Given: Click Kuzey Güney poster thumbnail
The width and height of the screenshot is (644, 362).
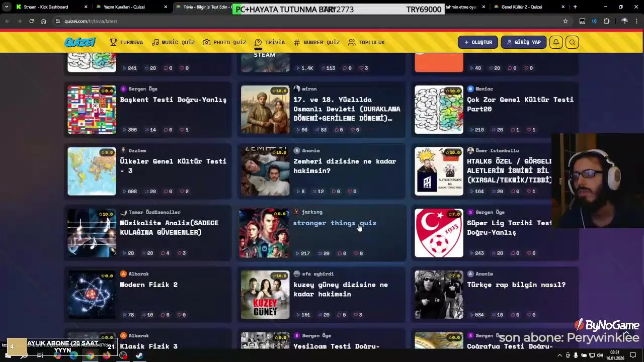Looking at the screenshot, I should [265, 295].
